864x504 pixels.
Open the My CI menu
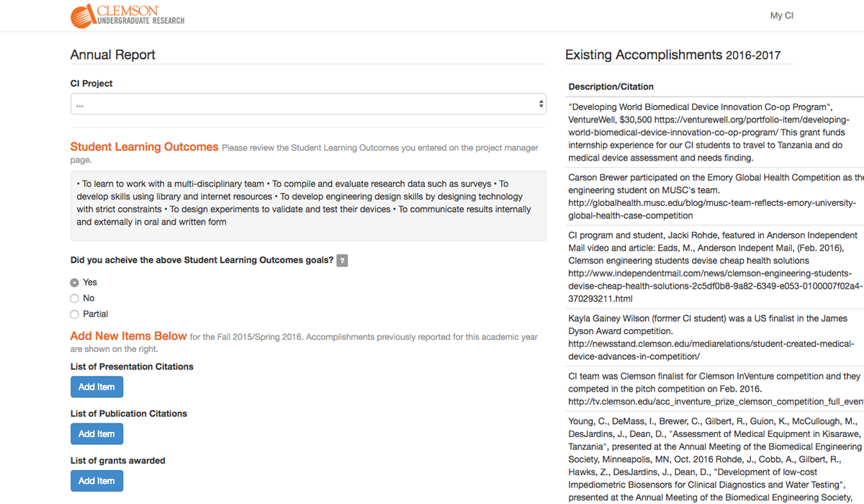782,15
